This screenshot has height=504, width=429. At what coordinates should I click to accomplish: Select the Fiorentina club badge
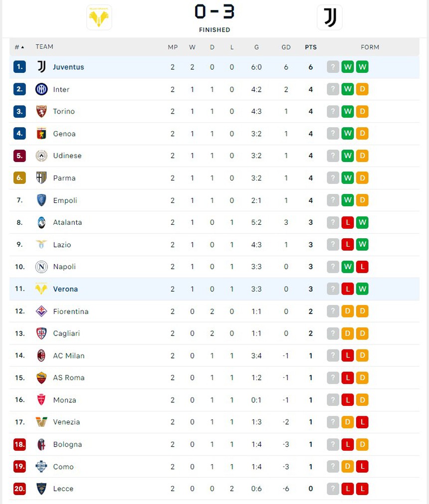(x=41, y=311)
